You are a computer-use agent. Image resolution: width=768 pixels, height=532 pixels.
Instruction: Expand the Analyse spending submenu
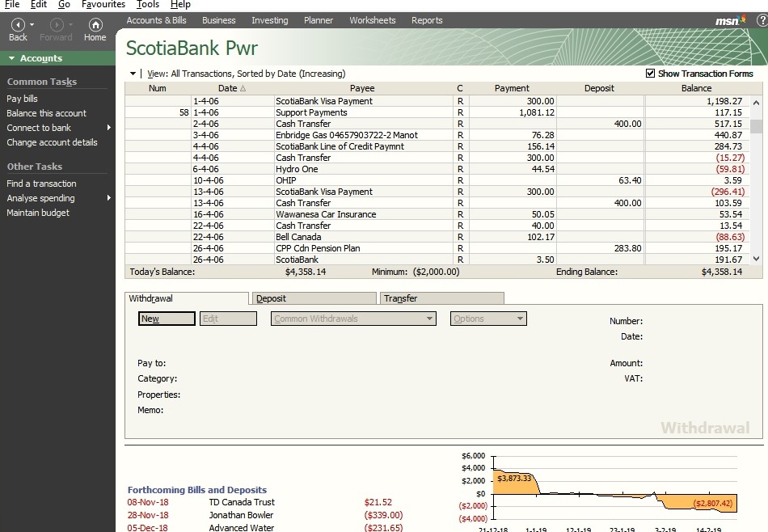[x=108, y=198]
